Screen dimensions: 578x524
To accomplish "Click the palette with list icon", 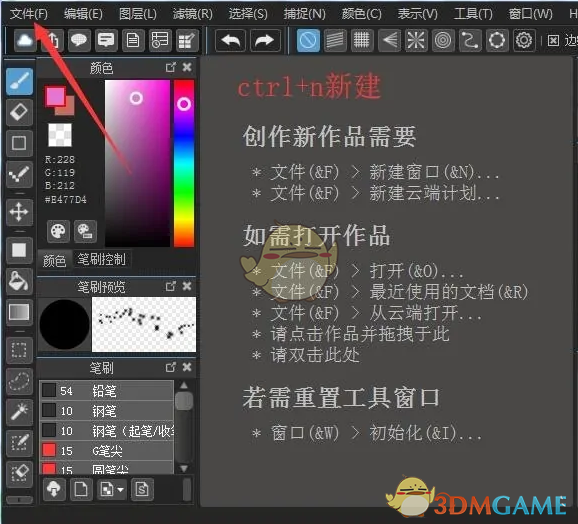I will tap(86, 231).
